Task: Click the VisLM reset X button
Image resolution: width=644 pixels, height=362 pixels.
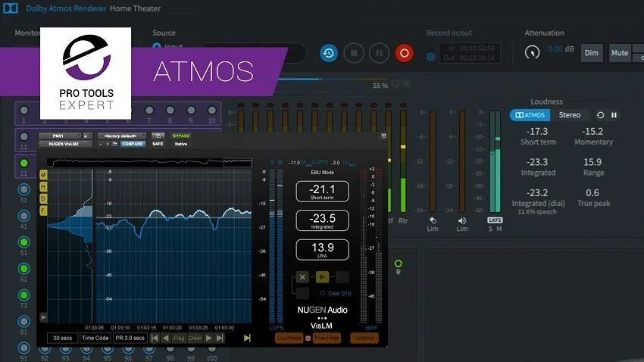Action: point(302,277)
